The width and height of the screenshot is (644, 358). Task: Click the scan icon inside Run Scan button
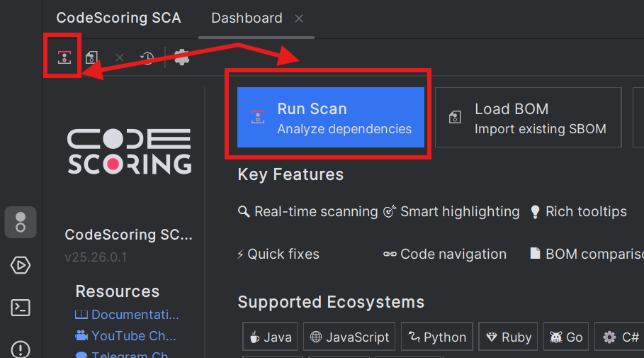click(257, 117)
